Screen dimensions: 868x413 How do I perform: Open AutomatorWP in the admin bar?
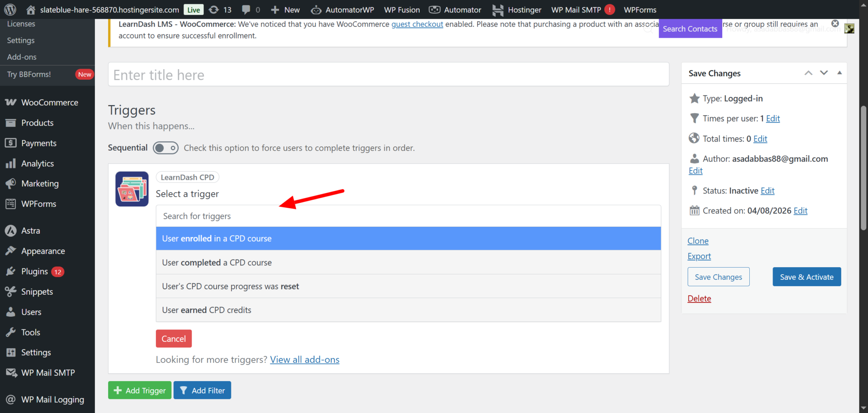(342, 9)
